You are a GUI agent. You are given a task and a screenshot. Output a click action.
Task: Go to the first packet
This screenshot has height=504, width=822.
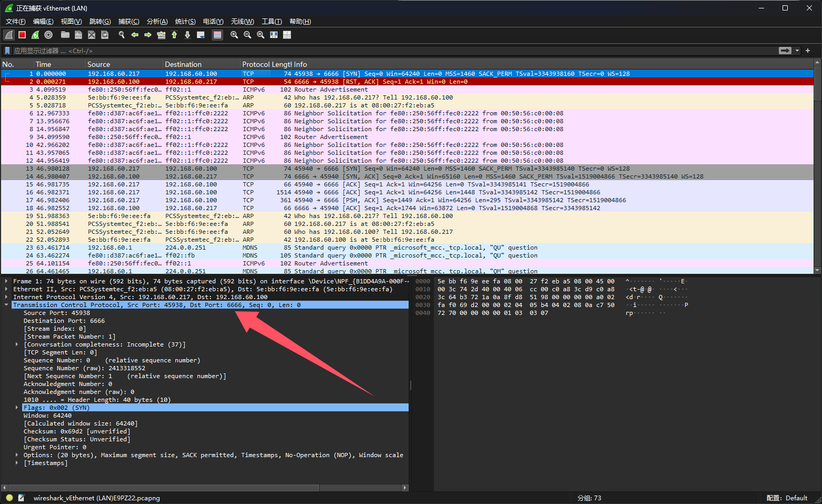coord(174,35)
